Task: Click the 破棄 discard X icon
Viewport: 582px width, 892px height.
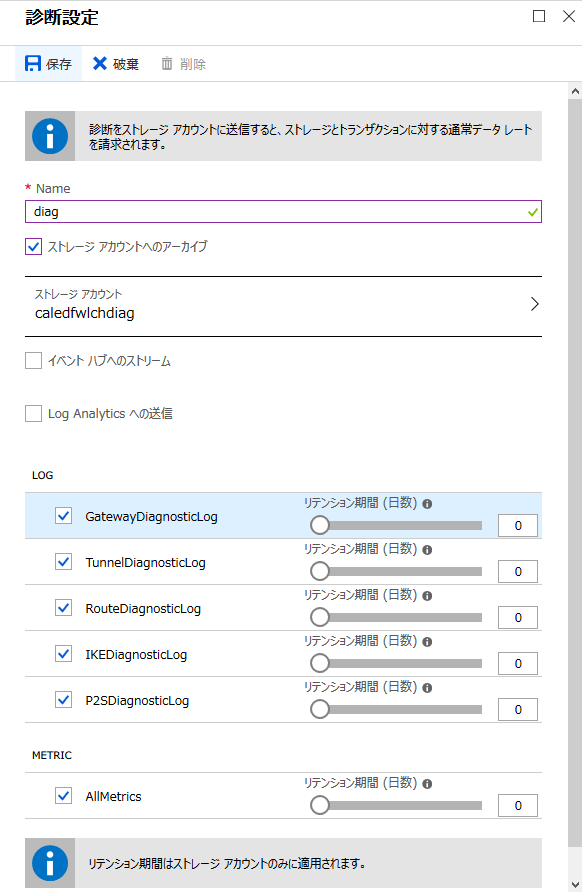Action: pos(100,64)
